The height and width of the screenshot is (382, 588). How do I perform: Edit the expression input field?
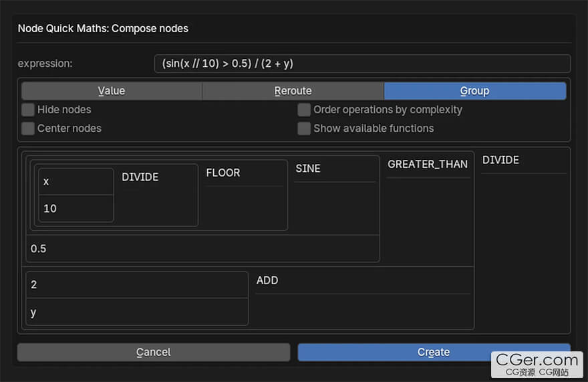[362, 64]
